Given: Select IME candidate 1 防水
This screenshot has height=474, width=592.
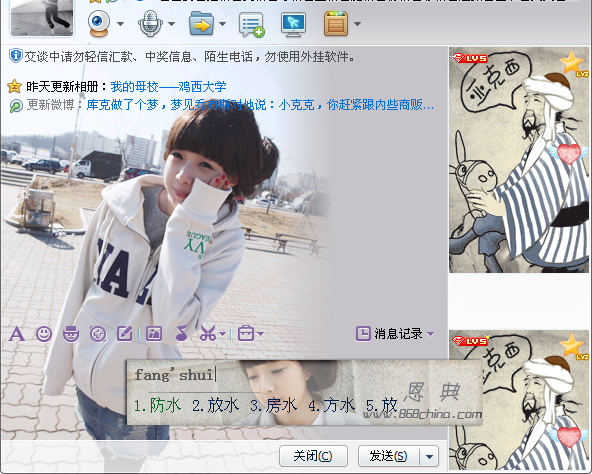Looking at the screenshot, I should click(158, 405).
